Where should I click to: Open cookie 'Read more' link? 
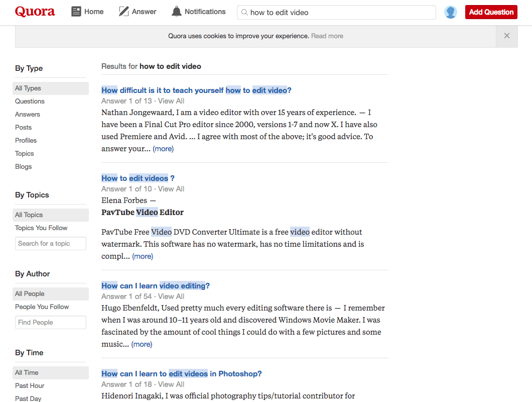click(x=327, y=36)
